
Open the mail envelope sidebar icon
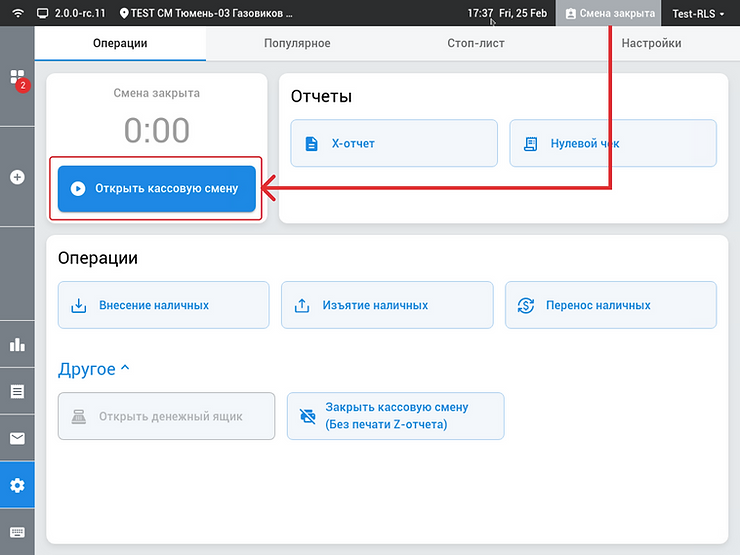point(17,438)
